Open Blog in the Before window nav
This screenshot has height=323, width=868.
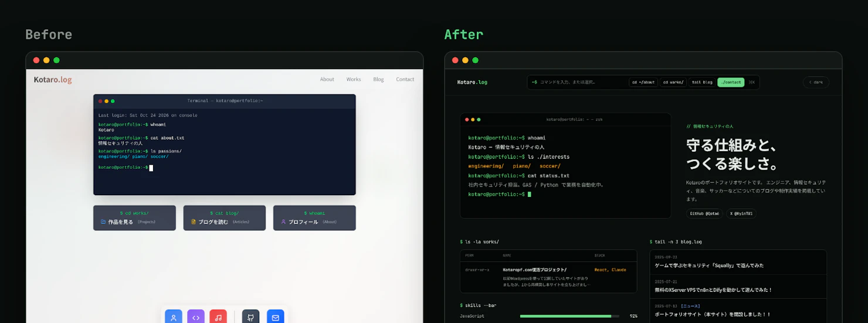pos(378,79)
